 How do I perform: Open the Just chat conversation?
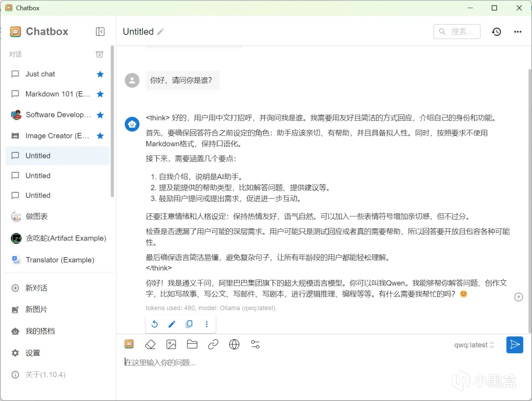57,74
